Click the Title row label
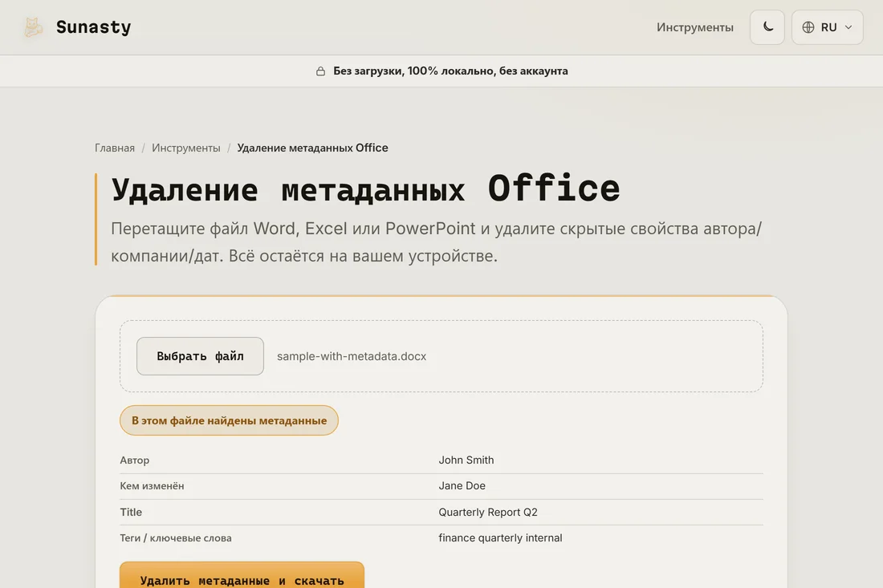 [x=131, y=512]
